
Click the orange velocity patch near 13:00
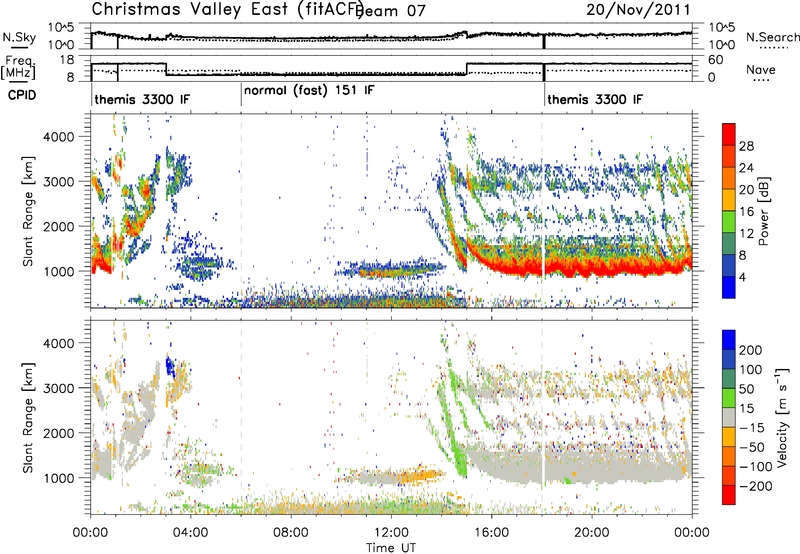(417, 476)
